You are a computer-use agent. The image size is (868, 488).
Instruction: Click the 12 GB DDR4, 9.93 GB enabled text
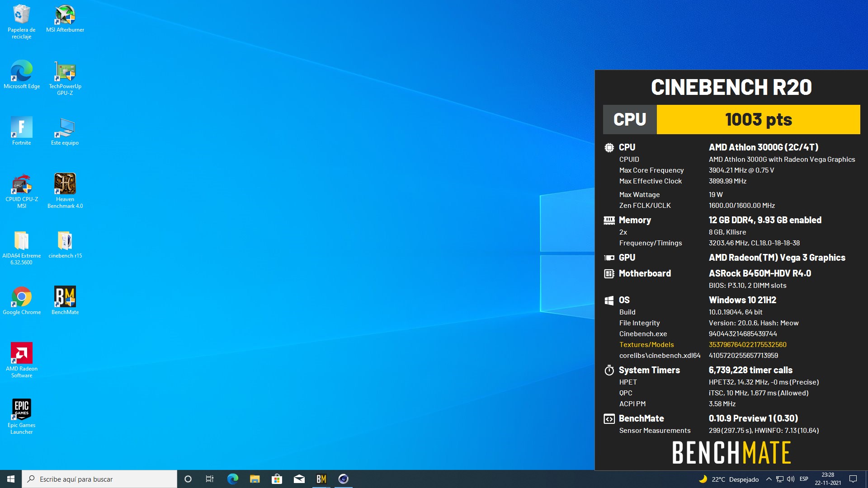pyautogui.click(x=765, y=220)
